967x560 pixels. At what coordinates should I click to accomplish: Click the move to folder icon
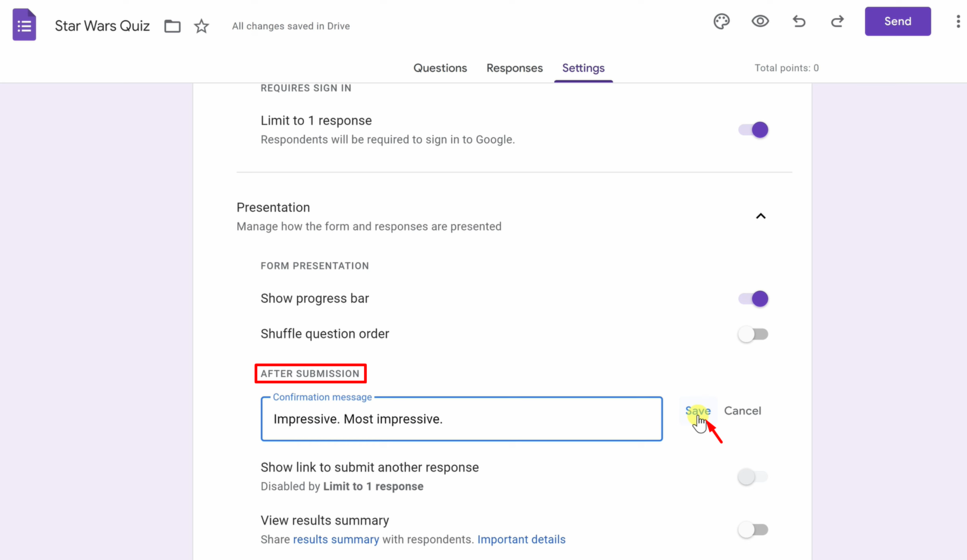172,26
